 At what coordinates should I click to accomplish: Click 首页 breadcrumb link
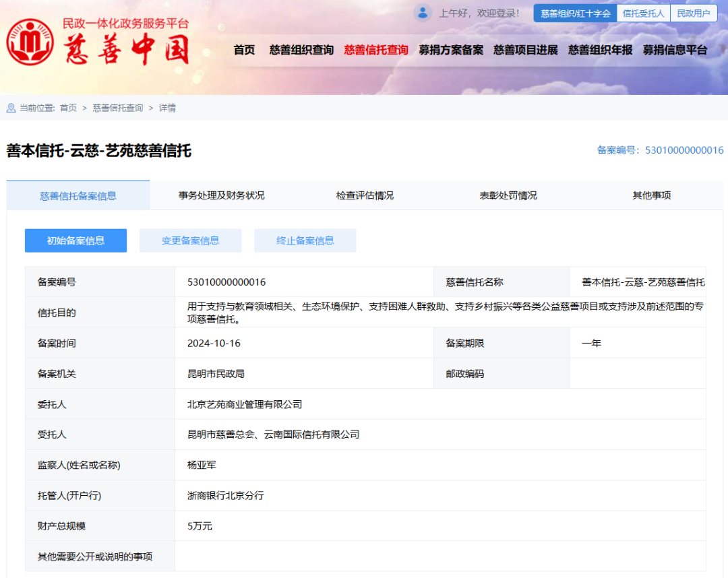click(x=68, y=108)
